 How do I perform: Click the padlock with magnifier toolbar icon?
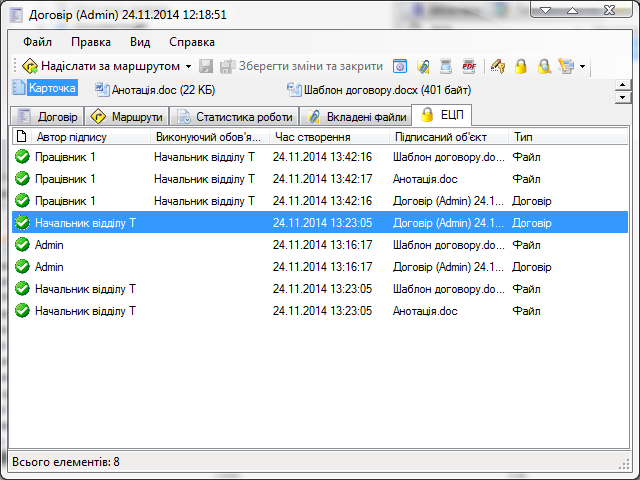click(543, 66)
